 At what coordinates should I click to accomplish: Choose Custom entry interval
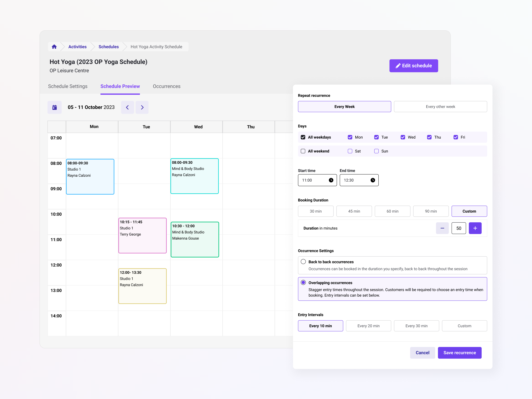[464, 326]
